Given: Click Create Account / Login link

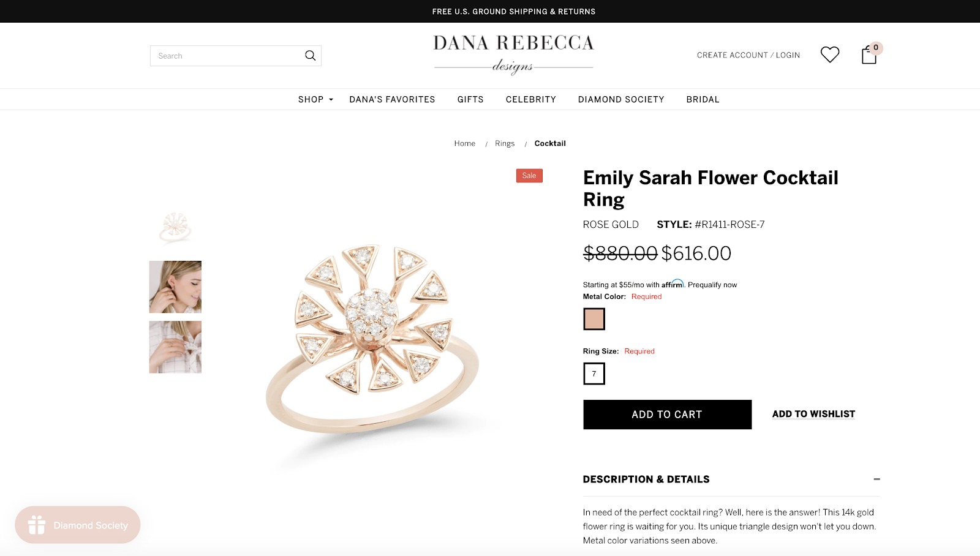Looking at the screenshot, I should tap(748, 55).
